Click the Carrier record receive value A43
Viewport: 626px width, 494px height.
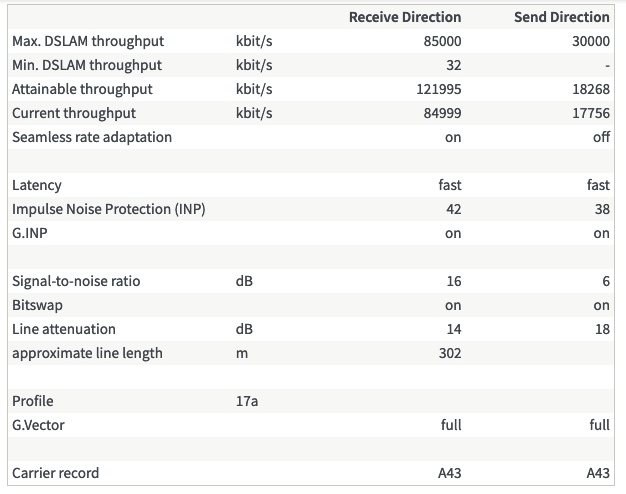click(450, 473)
